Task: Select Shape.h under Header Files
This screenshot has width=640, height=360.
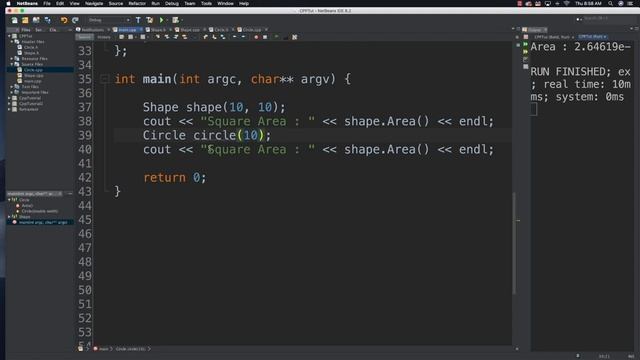Action: coord(31,53)
